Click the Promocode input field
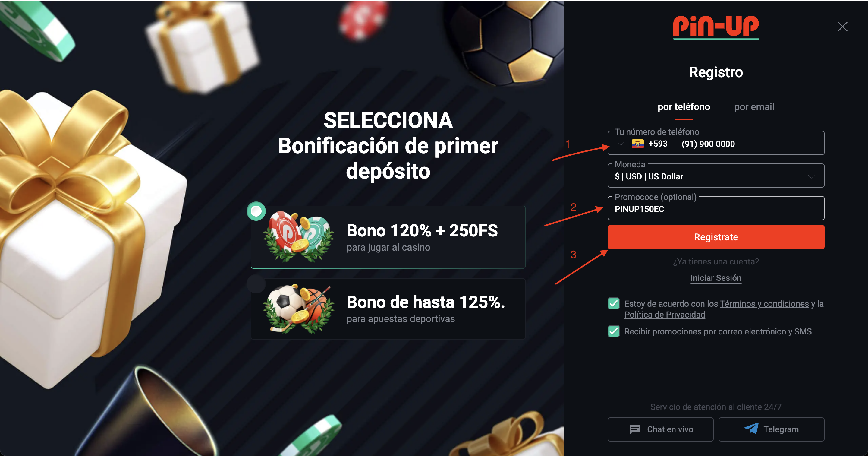 (x=716, y=208)
